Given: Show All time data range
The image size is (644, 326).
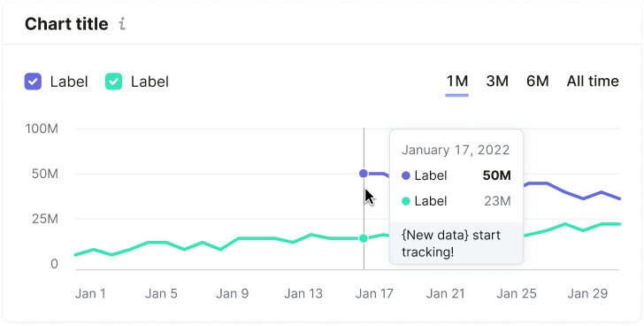Looking at the screenshot, I should pos(593,81).
